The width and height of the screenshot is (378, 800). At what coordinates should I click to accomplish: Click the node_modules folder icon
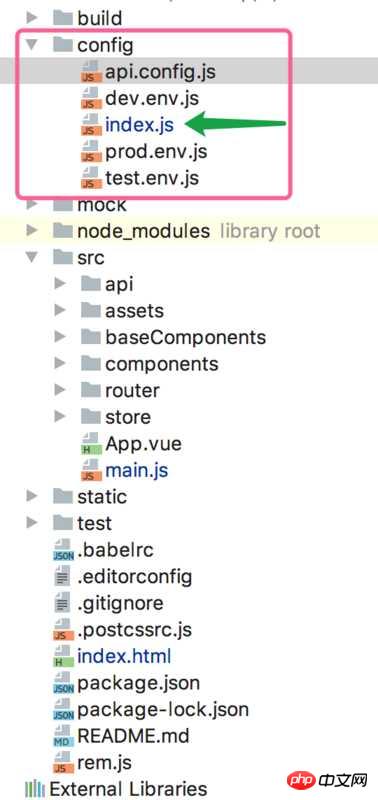[x=63, y=231]
